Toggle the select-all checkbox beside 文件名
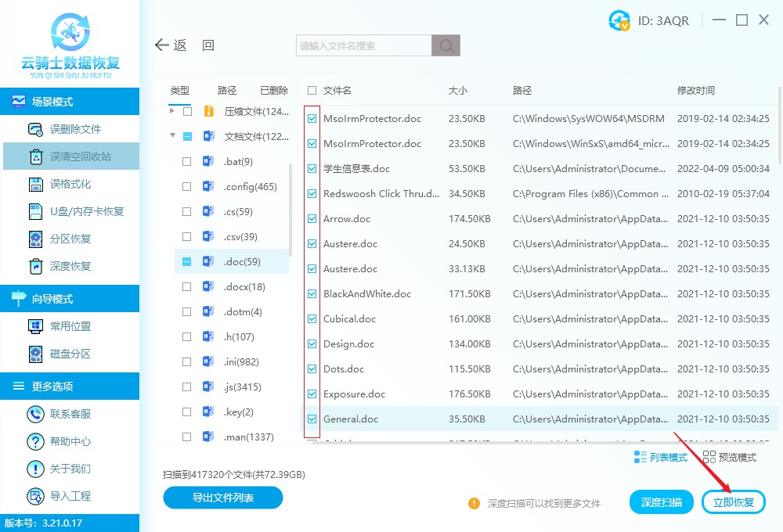The image size is (783, 532). [312, 90]
